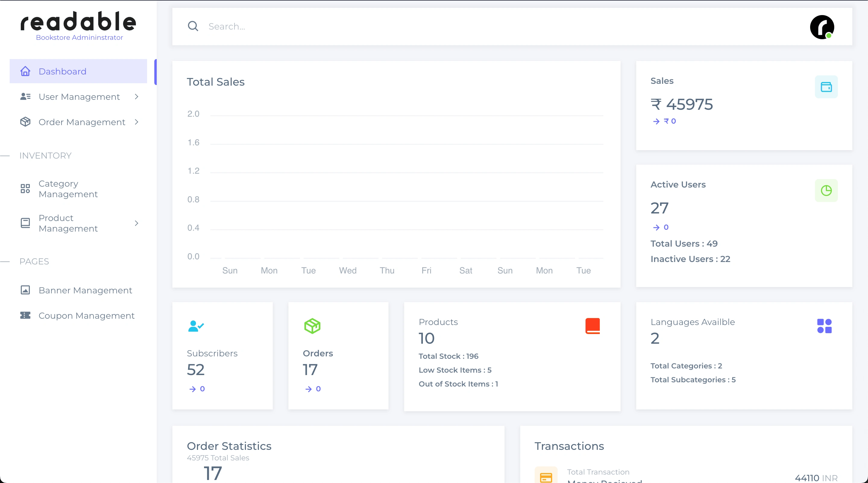Screen dimensions: 868x483
Task: Click Total Stock : 196 text
Action: (x=448, y=356)
